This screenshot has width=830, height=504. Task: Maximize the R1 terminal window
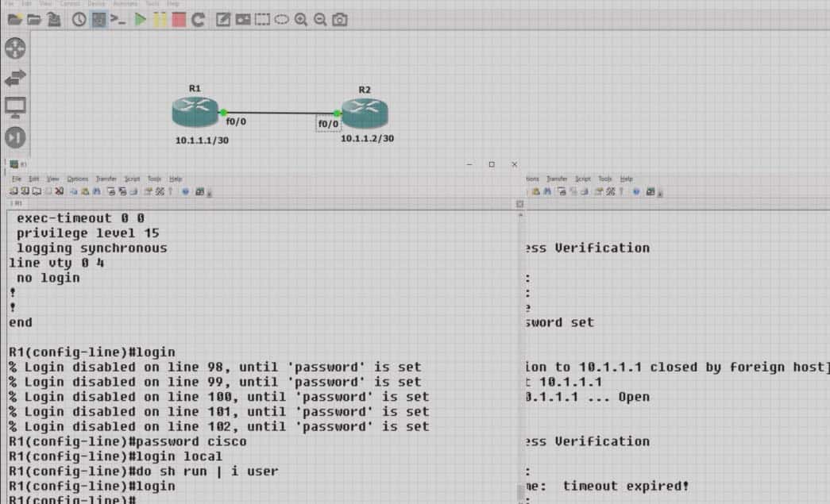[x=492, y=164]
